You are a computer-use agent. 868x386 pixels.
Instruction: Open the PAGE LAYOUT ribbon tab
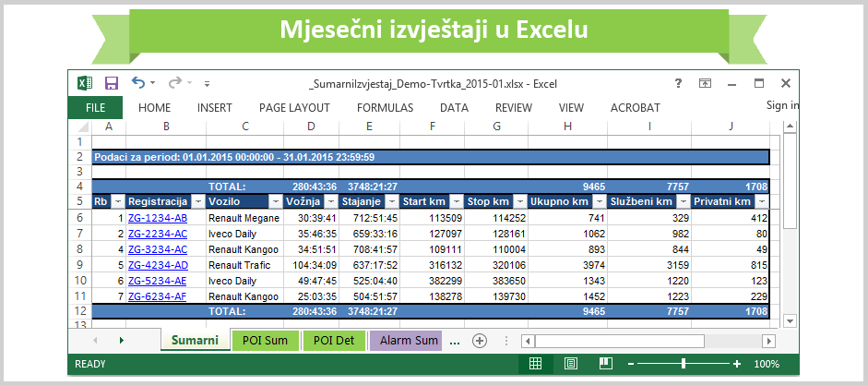[294, 108]
